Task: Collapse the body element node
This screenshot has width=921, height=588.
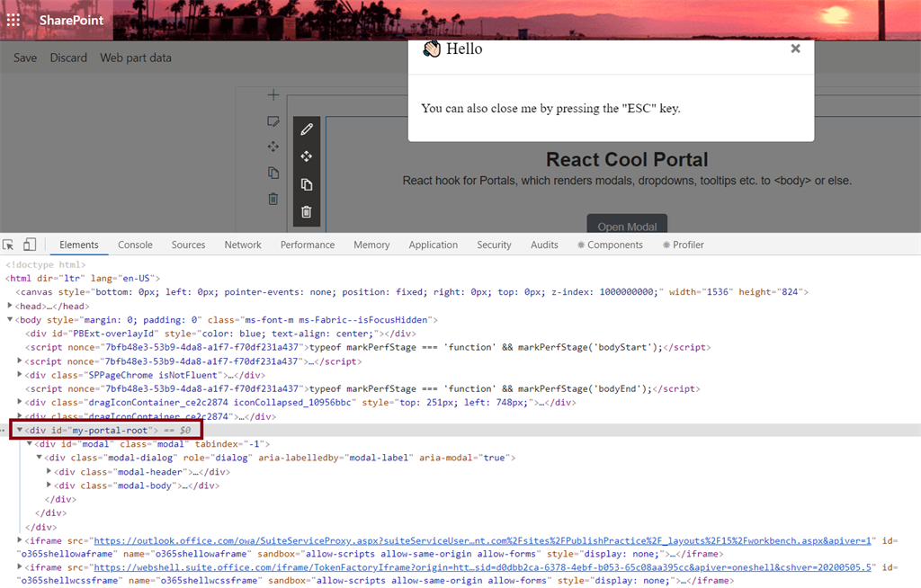Action: (x=10, y=319)
